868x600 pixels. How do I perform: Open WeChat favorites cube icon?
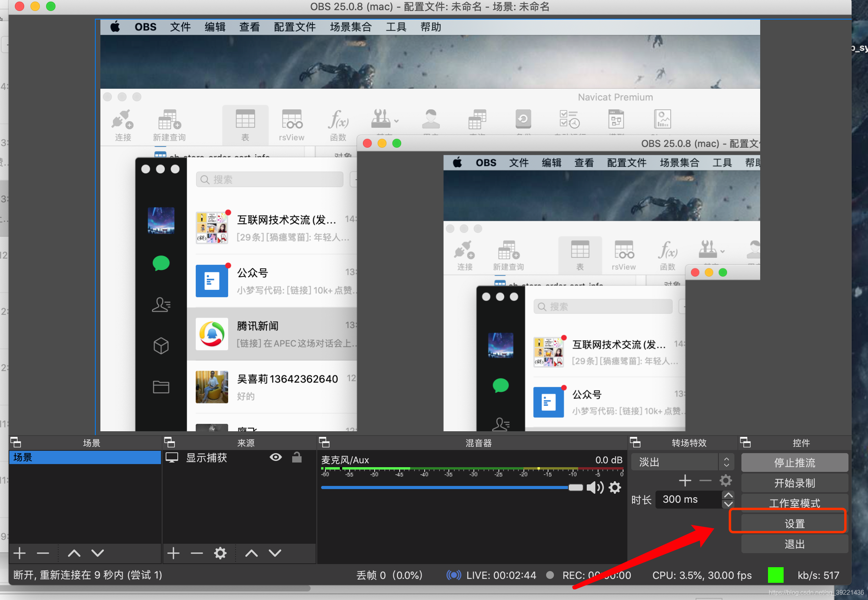pyautogui.click(x=161, y=346)
